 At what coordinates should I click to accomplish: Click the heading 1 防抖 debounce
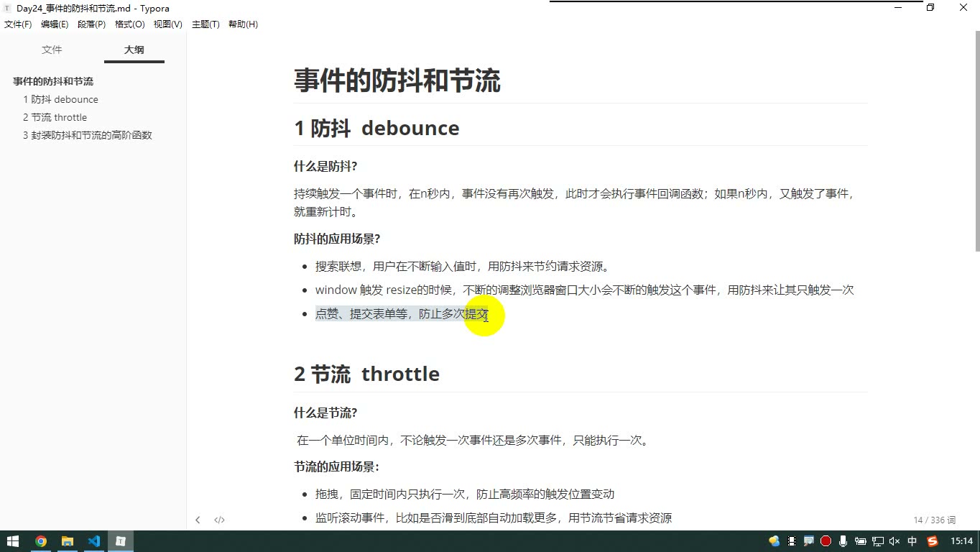(376, 128)
